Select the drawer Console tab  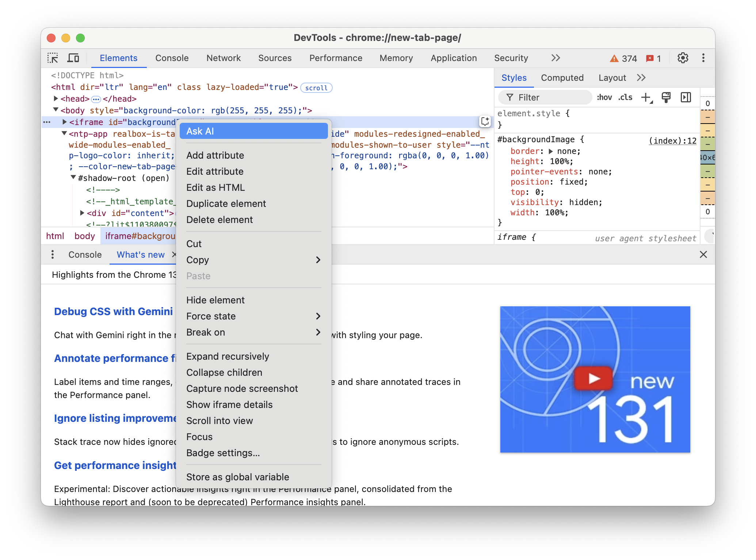point(85,254)
